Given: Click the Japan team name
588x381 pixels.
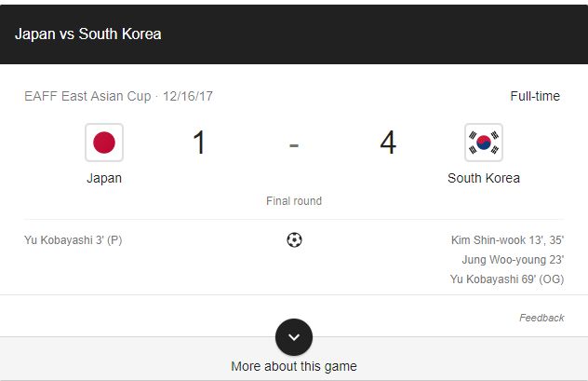Looking at the screenshot, I should coord(104,178).
